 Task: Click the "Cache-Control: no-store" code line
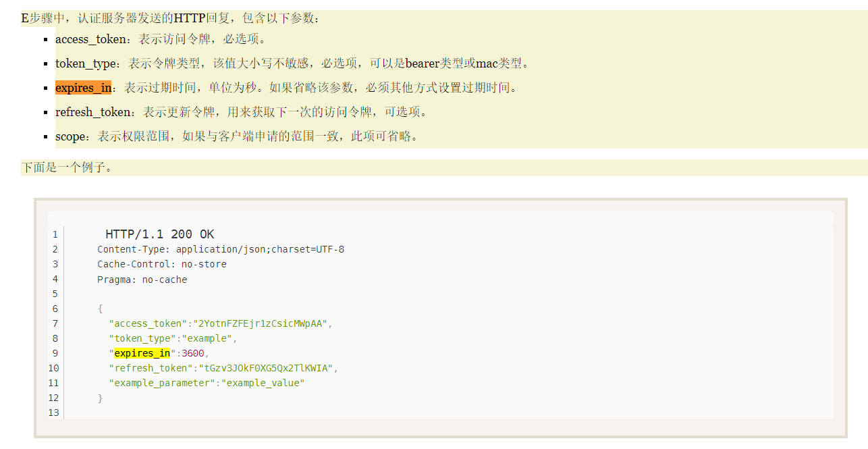coord(162,264)
